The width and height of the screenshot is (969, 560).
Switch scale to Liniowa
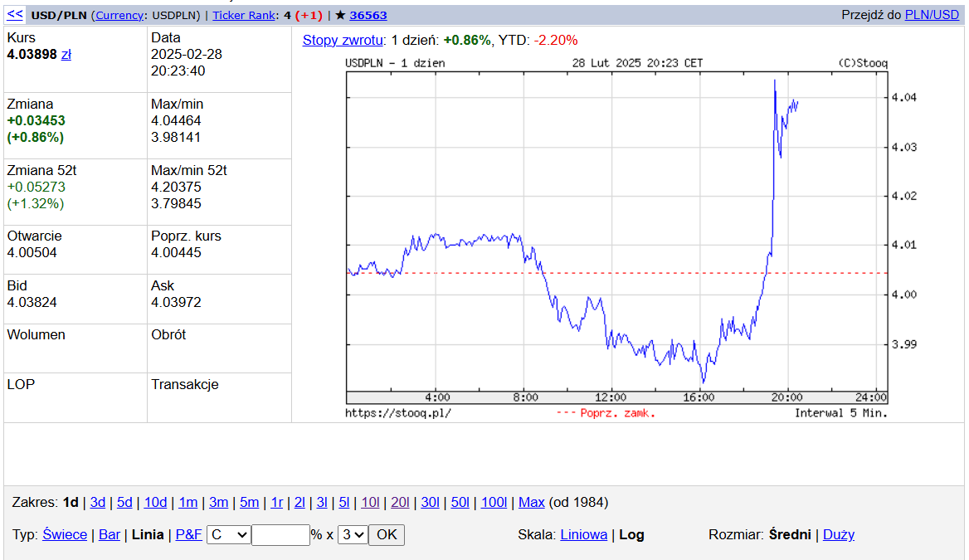(583, 534)
